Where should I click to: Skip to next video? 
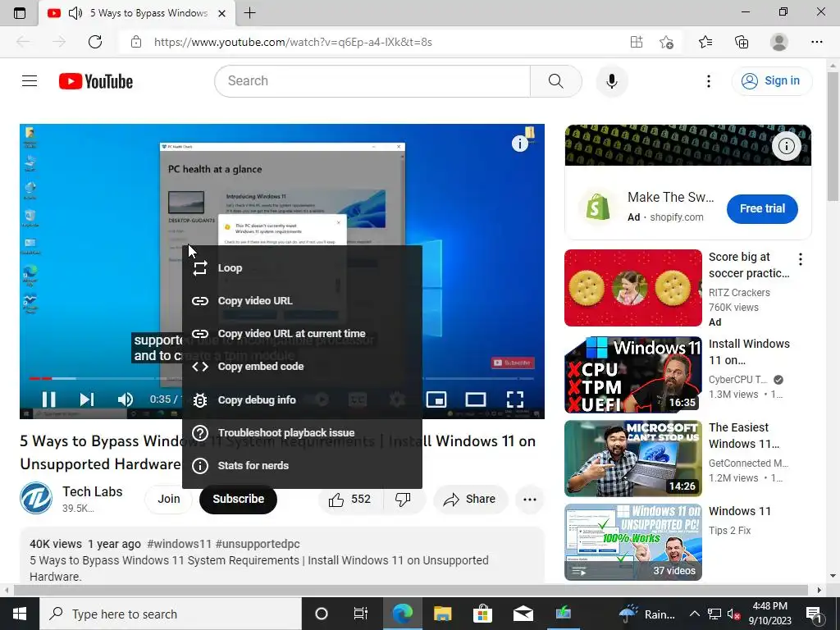(87, 399)
